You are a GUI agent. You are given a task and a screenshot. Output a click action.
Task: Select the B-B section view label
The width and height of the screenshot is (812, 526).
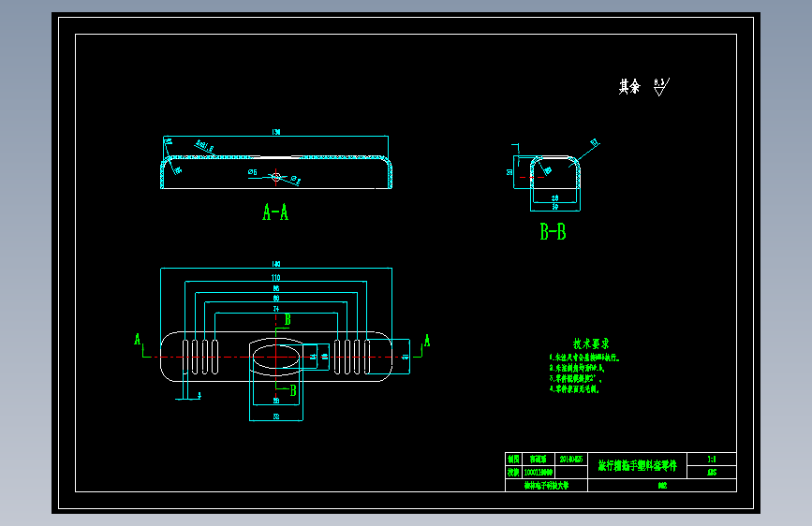tap(554, 231)
